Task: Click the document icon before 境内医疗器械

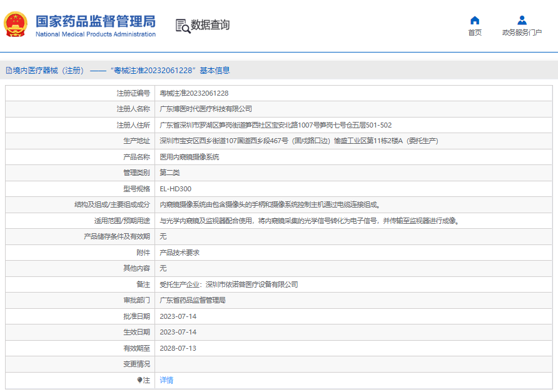Action: tap(9, 71)
